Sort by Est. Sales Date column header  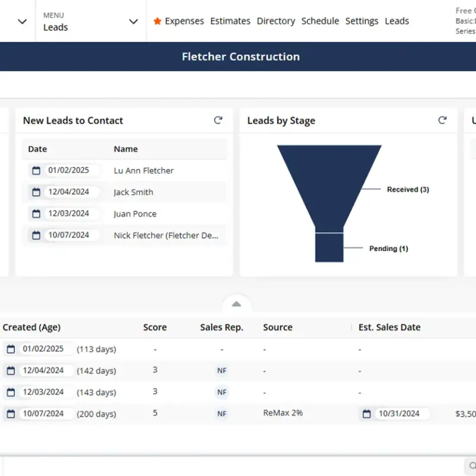(x=389, y=327)
